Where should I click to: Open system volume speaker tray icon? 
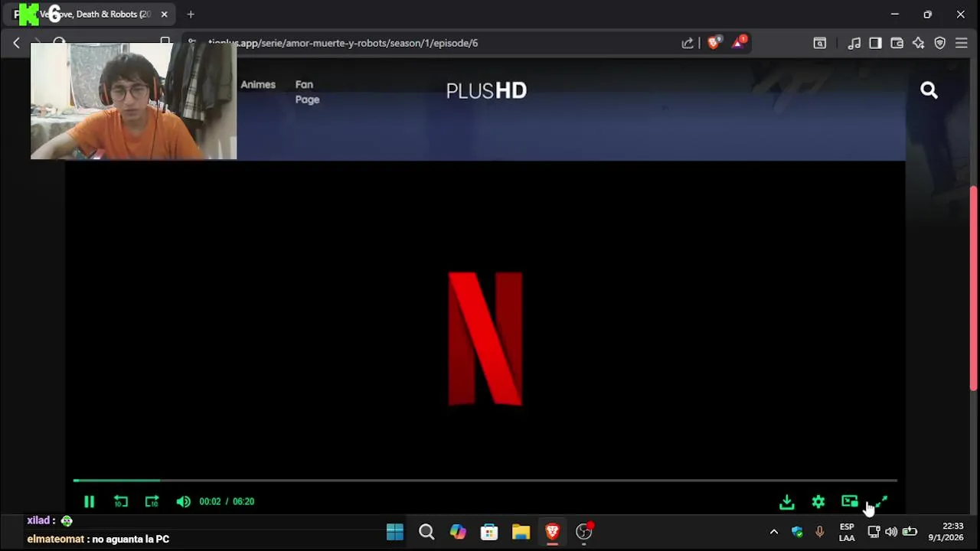coord(891,532)
